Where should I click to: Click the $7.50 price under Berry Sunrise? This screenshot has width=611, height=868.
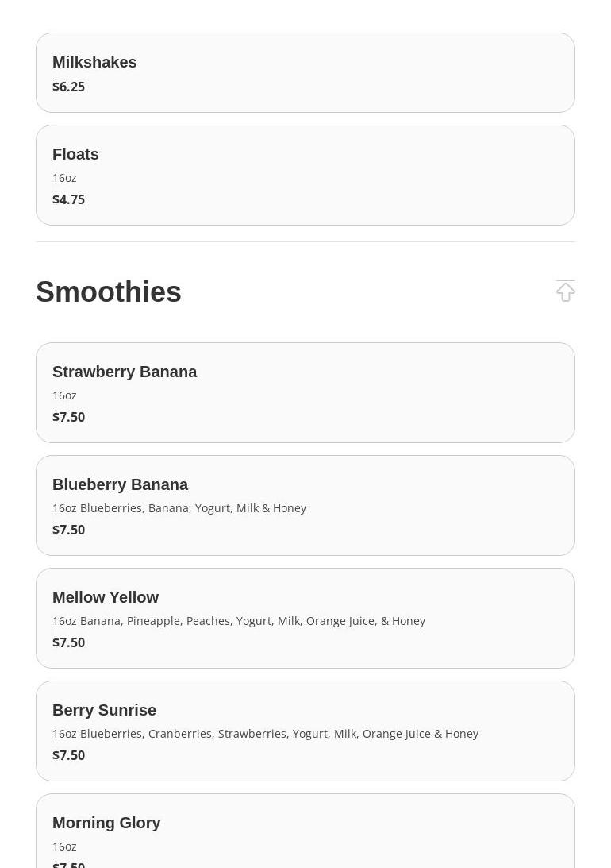point(68,755)
